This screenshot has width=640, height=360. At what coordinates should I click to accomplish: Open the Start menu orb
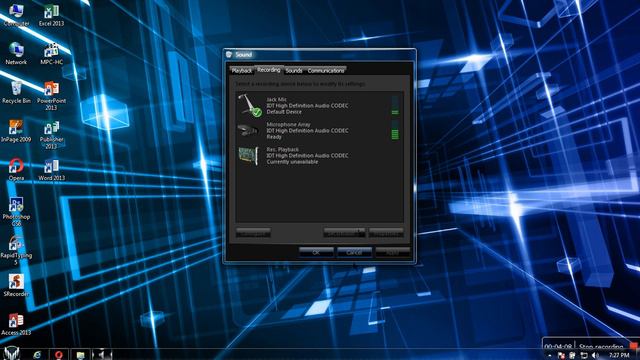pyautogui.click(x=11, y=353)
